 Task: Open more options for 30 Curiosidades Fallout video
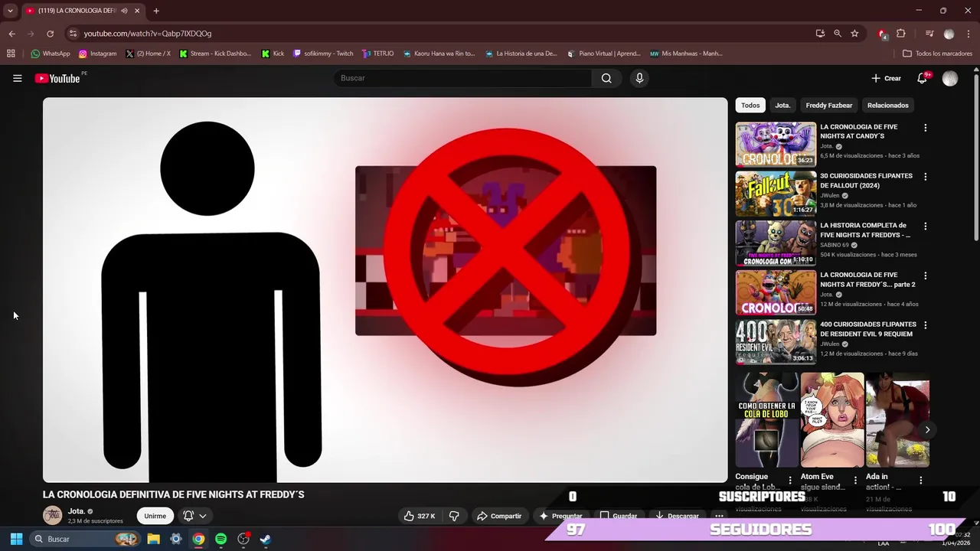(x=925, y=177)
